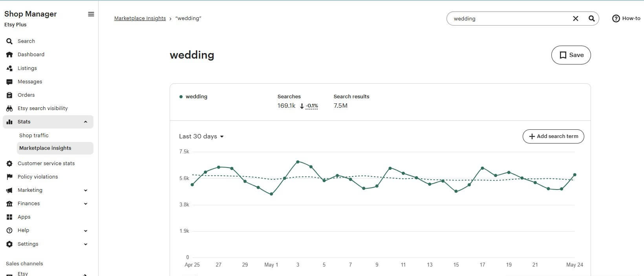
Task: Click the Dashboard house icon
Action: (9, 55)
